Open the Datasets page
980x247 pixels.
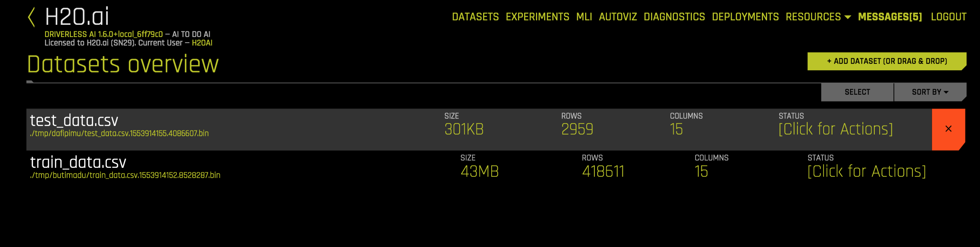(475, 17)
